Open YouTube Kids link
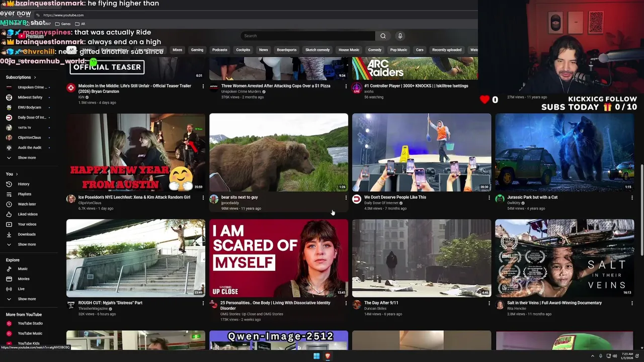Image resolution: width=644 pixels, height=362 pixels. click(29, 343)
